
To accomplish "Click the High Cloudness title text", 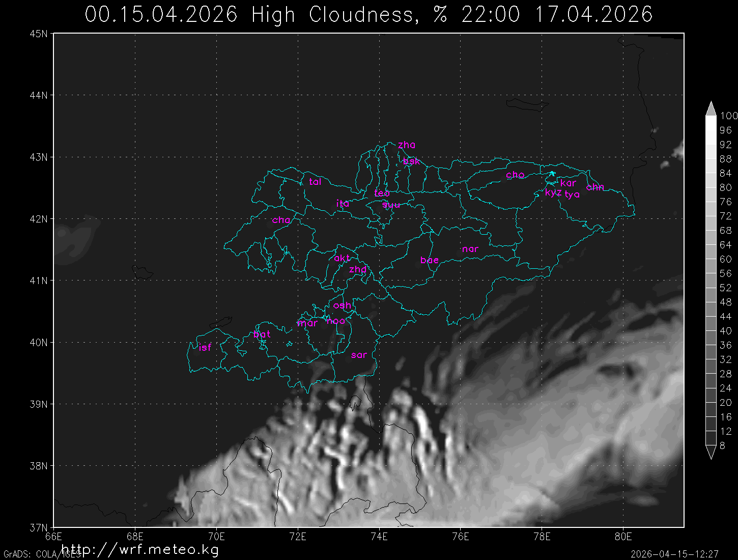I will [x=336, y=15].
